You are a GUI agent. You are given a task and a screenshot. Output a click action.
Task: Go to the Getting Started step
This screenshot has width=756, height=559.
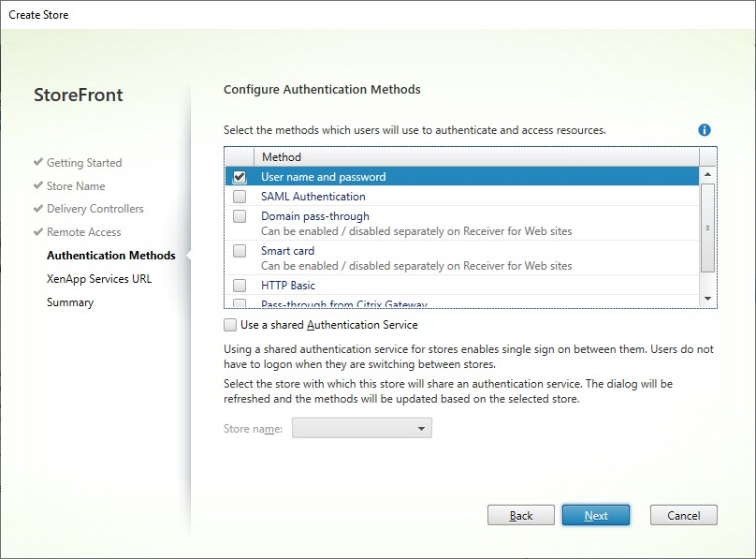84,163
